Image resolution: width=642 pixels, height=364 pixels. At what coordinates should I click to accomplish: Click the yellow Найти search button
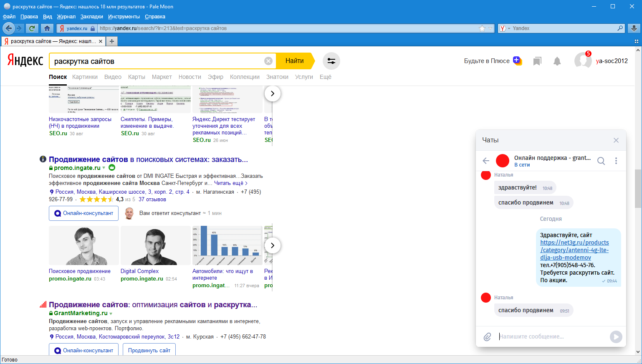[294, 61]
